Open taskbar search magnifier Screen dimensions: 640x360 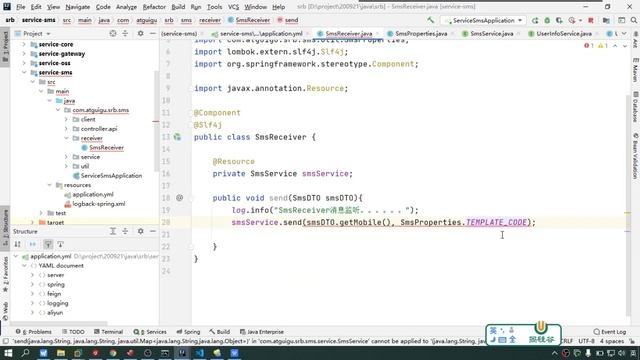(x=25, y=353)
